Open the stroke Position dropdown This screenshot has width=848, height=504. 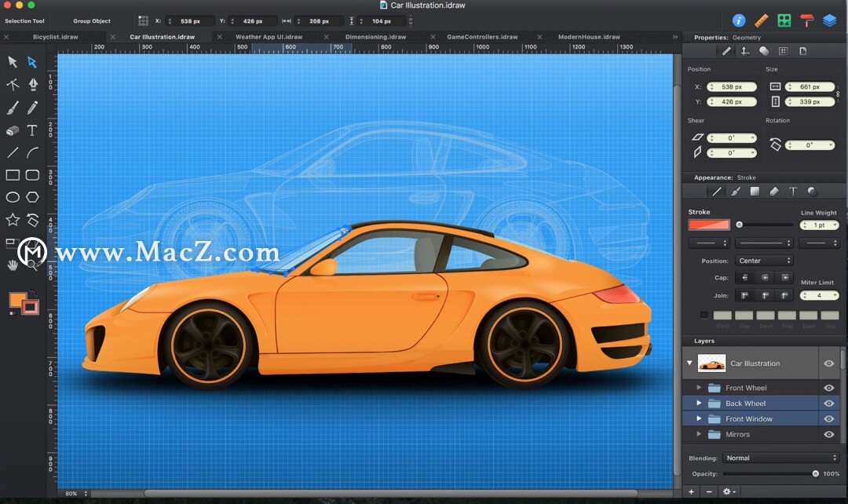click(x=764, y=261)
